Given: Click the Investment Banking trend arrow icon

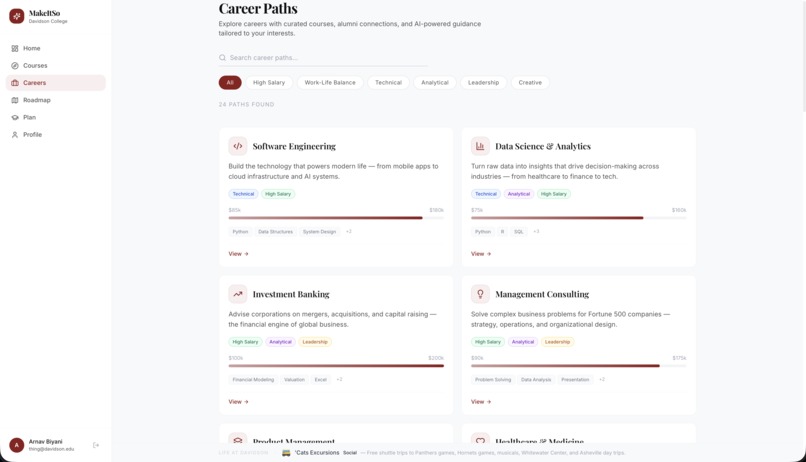Looking at the screenshot, I should point(237,294).
